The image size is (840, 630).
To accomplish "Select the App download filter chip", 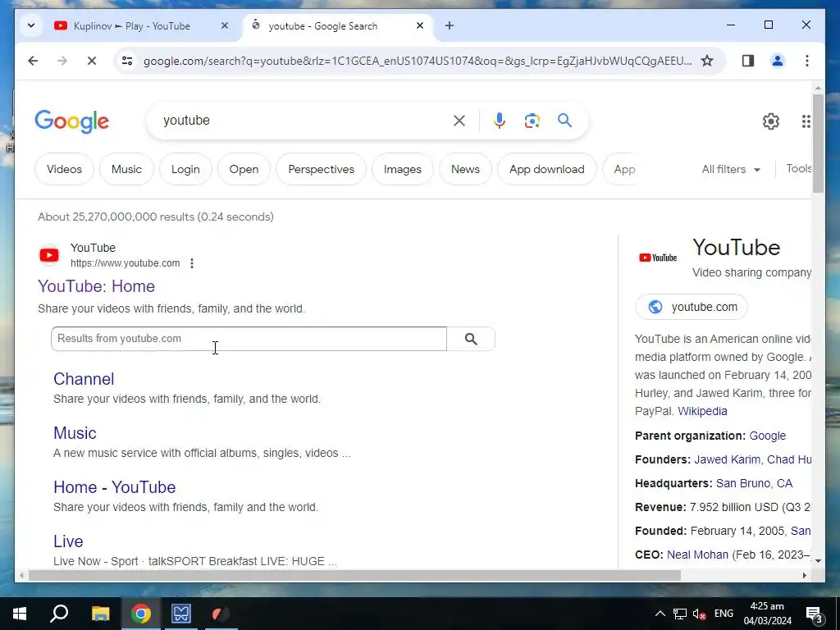I will pos(546,169).
